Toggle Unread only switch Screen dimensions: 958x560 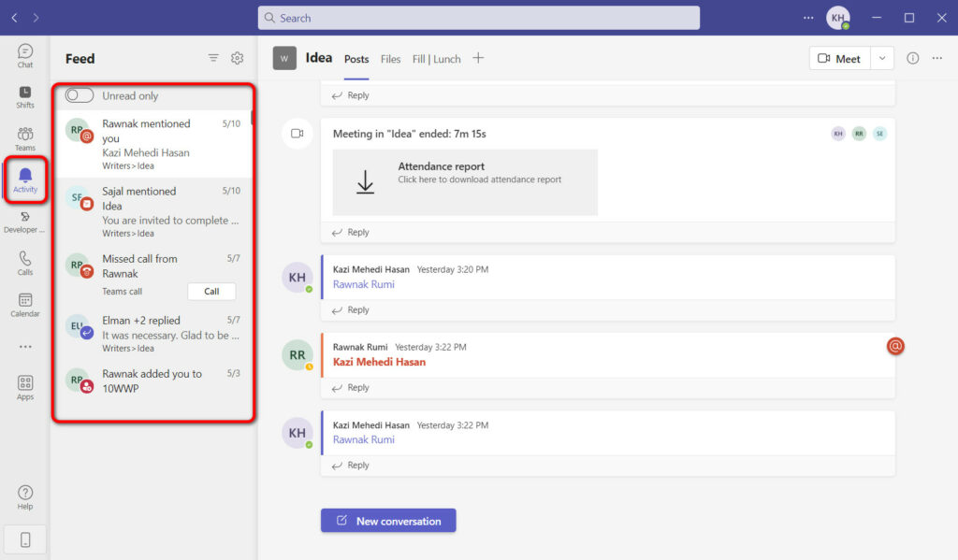pos(80,95)
